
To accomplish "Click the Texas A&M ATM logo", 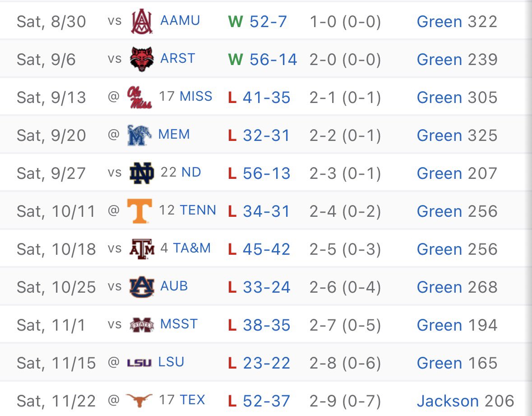I will pos(142,249).
